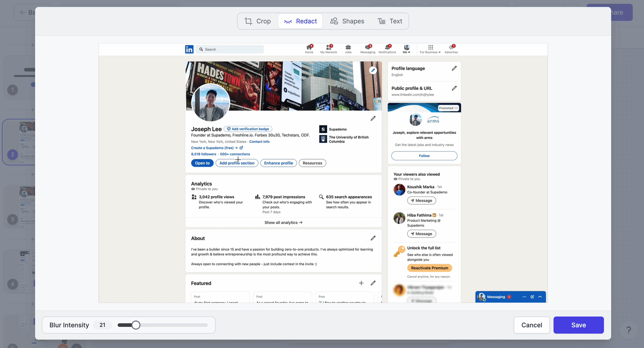Screen dimensions: 644x348
Task: Open the Me dropdown menu
Action: point(407,49)
